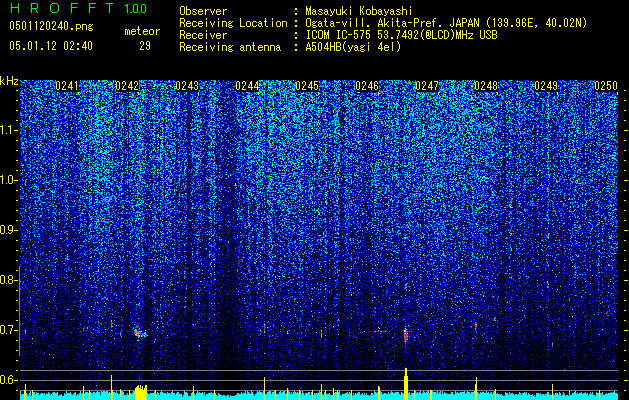Click the 0.9 kHz axis label
The image size is (629, 400).
click(x=9, y=230)
